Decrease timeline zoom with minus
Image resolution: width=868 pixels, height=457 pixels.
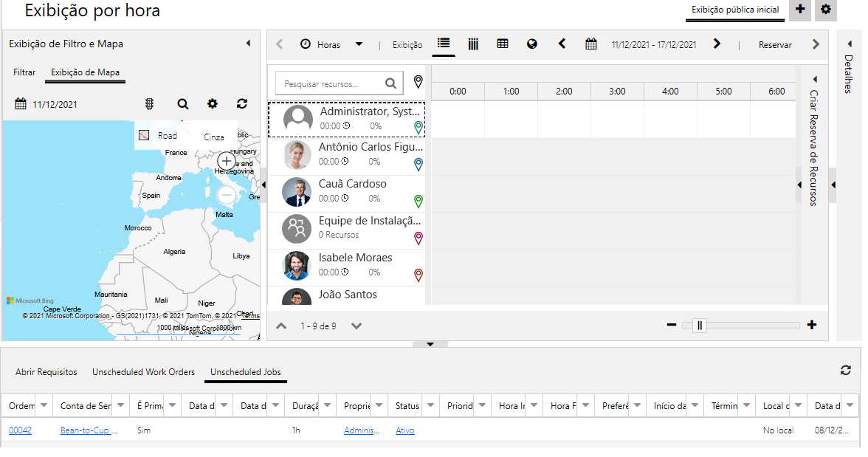point(672,325)
